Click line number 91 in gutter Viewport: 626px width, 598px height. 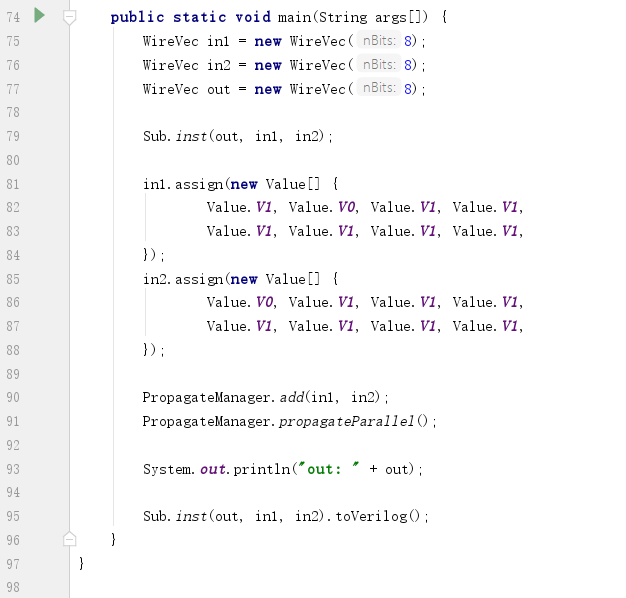13,421
